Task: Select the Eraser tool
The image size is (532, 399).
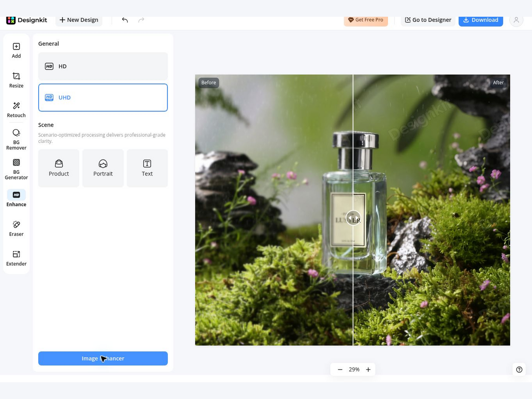Action: [16, 228]
